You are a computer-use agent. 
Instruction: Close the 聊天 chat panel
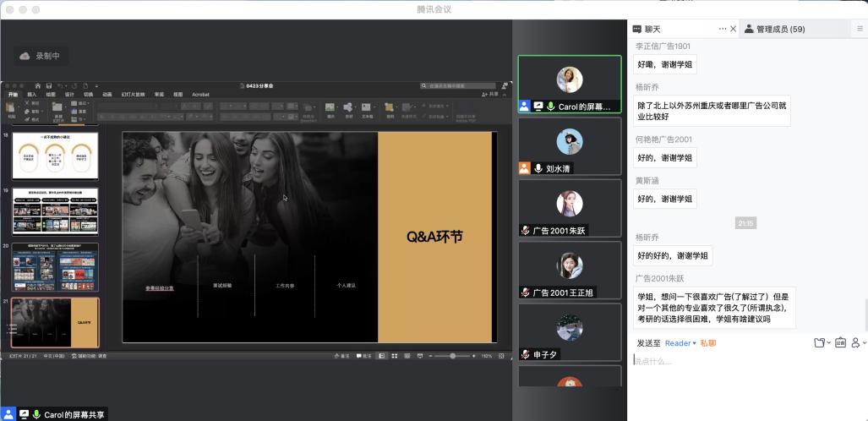click(x=733, y=29)
